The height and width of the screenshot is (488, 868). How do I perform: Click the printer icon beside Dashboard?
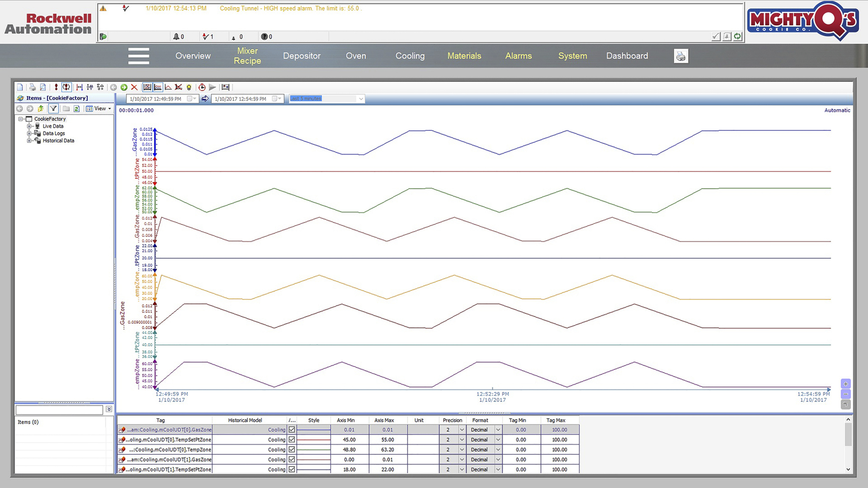pyautogui.click(x=681, y=56)
